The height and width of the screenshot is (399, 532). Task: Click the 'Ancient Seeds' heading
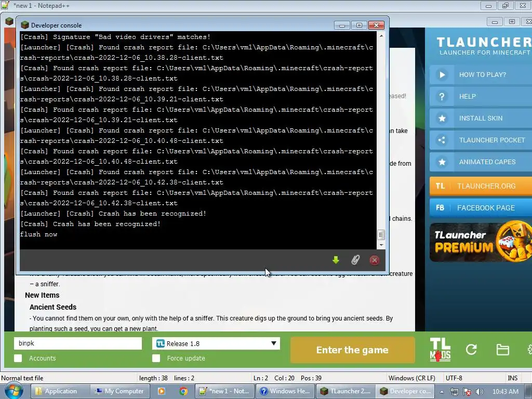tap(53, 307)
